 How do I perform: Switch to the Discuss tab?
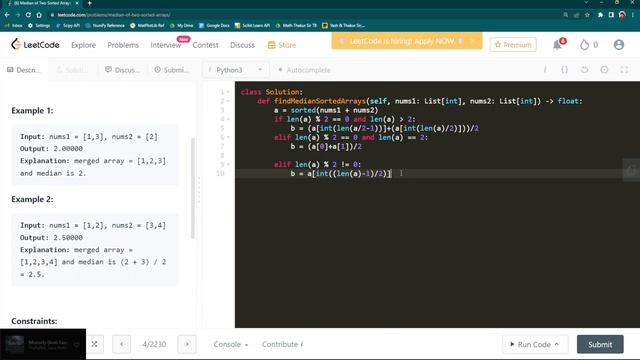click(122, 70)
